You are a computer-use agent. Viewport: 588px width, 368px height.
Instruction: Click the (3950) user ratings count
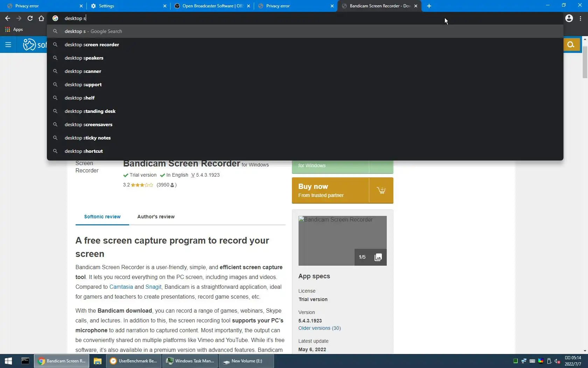(x=166, y=185)
